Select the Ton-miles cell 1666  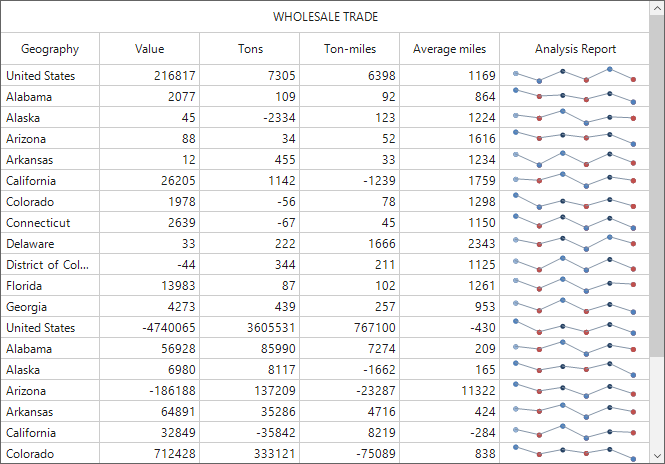(x=349, y=243)
